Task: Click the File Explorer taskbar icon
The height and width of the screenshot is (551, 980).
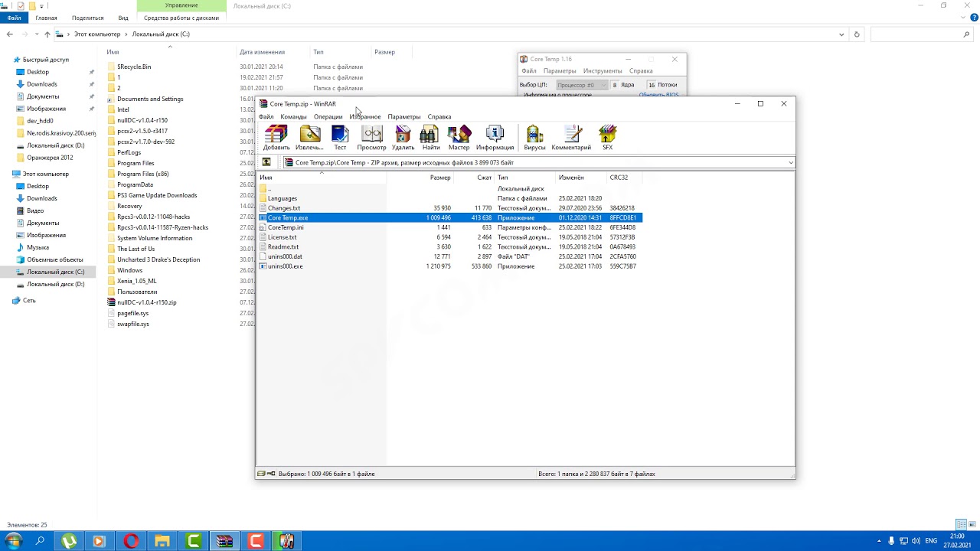Action: coord(162,541)
